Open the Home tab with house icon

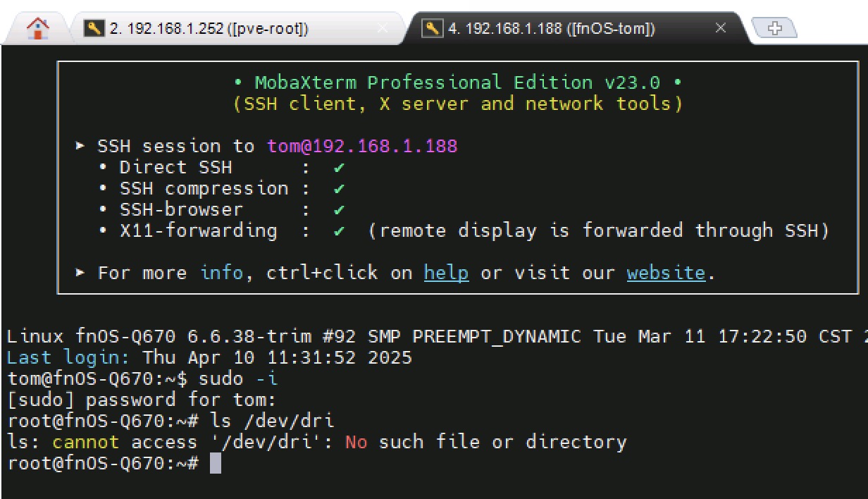tap(37, 28)
